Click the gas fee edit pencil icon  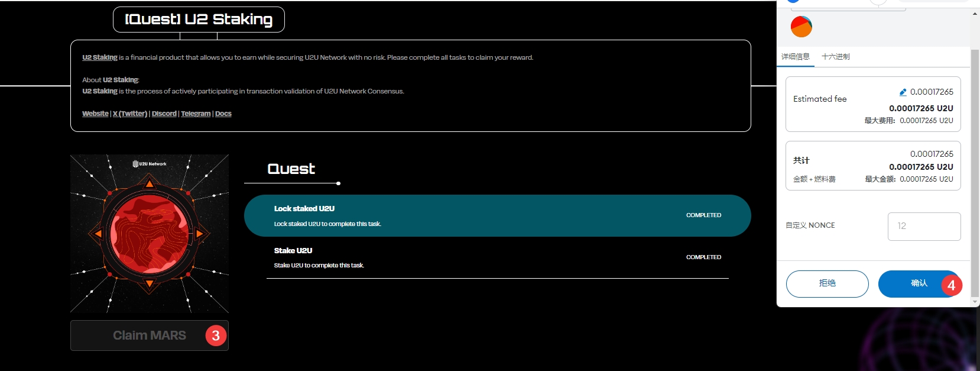[903, 92]
